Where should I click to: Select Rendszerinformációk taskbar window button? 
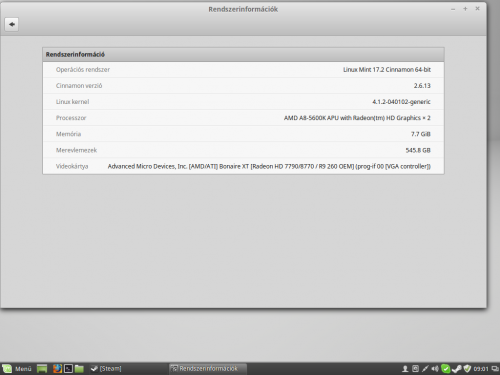pyautogui.click(x=208, y=369)
